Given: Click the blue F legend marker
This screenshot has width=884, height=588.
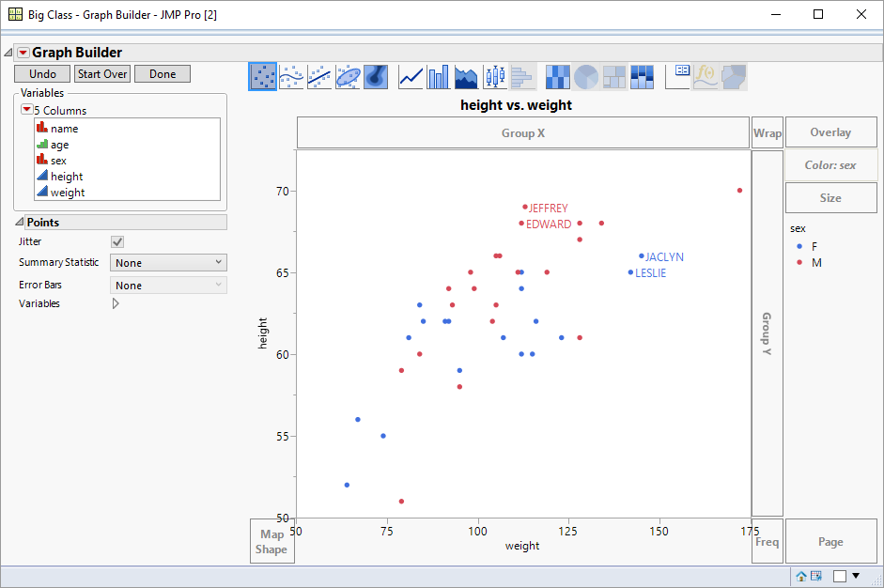Looking at the screenshot, I should click(799, 246).
